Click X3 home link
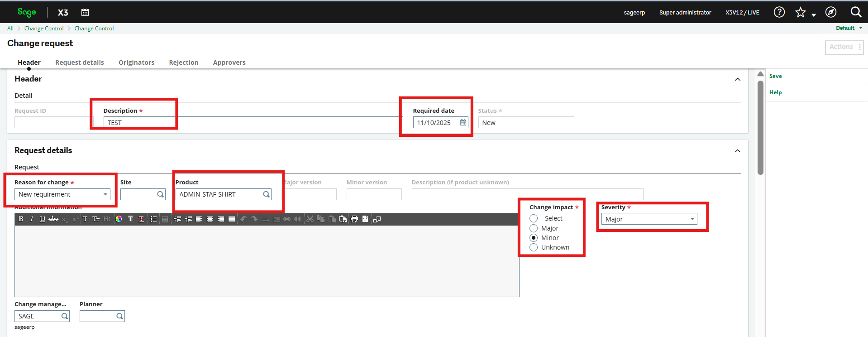This screenshot has width=868, height=337. [x=63, y=13]
